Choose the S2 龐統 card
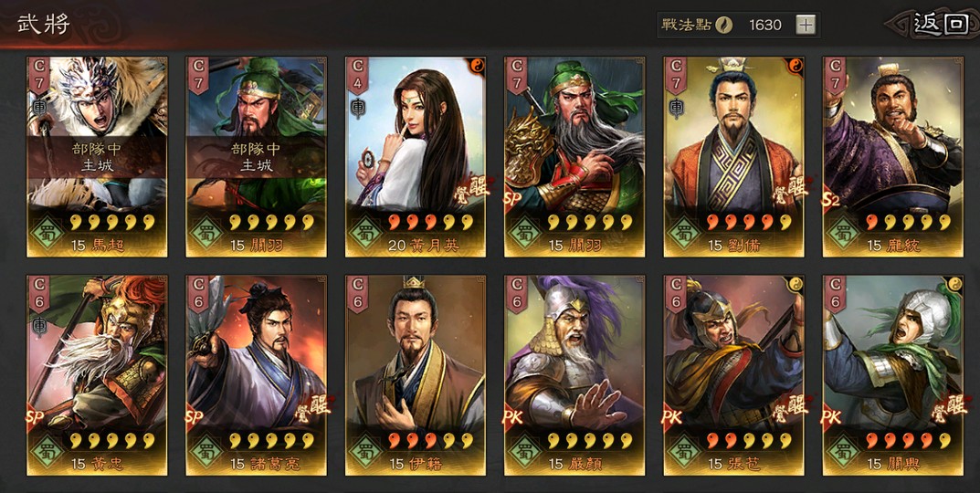980x493 pixels. coord(893,157)
